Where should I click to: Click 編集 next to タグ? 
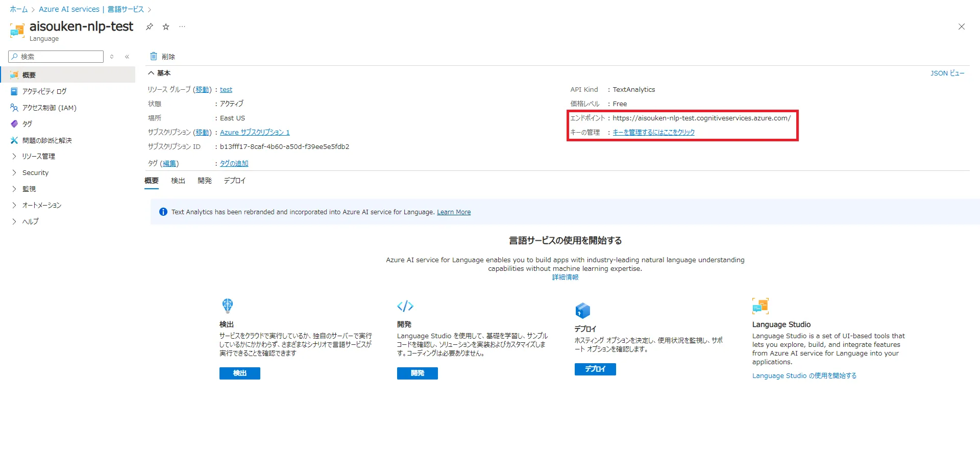(169, 163)
